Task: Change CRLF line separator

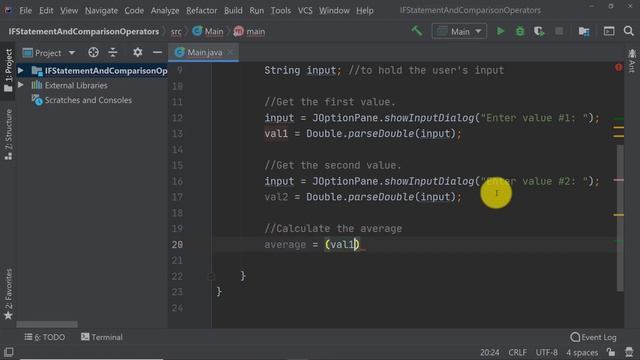Action: click(x=517, y=352)
